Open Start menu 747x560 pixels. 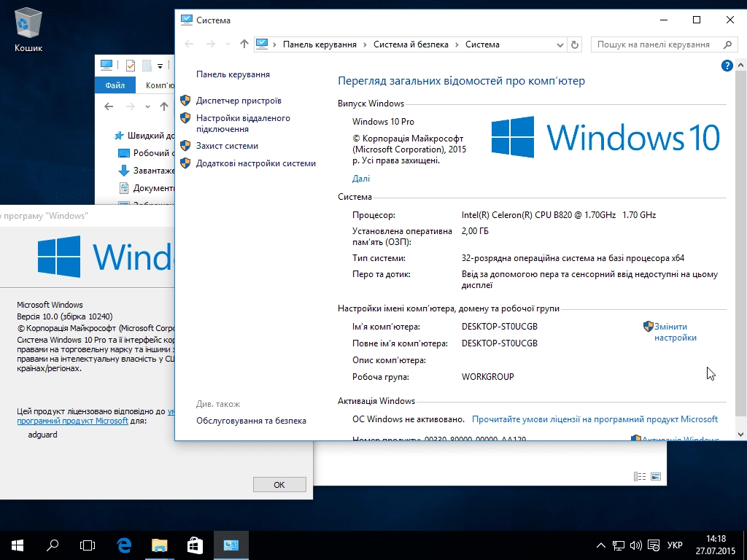[x=18, y=545]
